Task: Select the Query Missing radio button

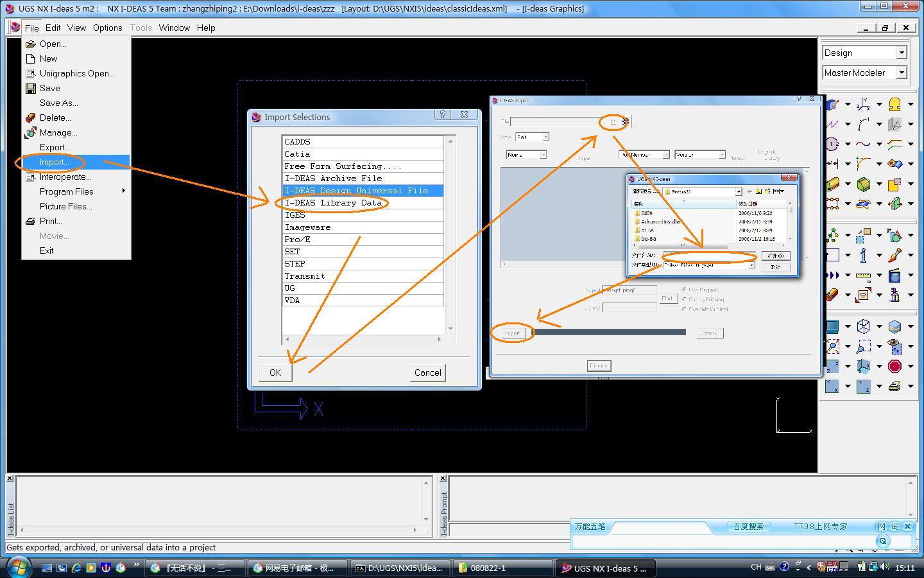Action: [684, 299]
